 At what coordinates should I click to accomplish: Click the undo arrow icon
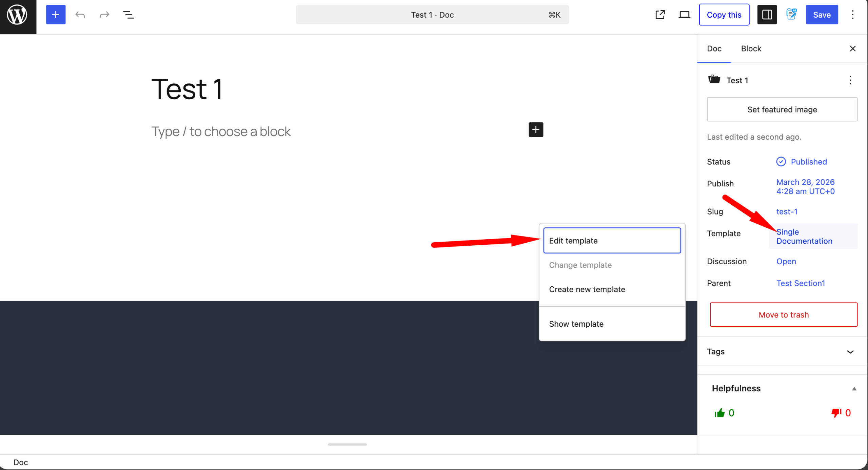click(80, 15)
